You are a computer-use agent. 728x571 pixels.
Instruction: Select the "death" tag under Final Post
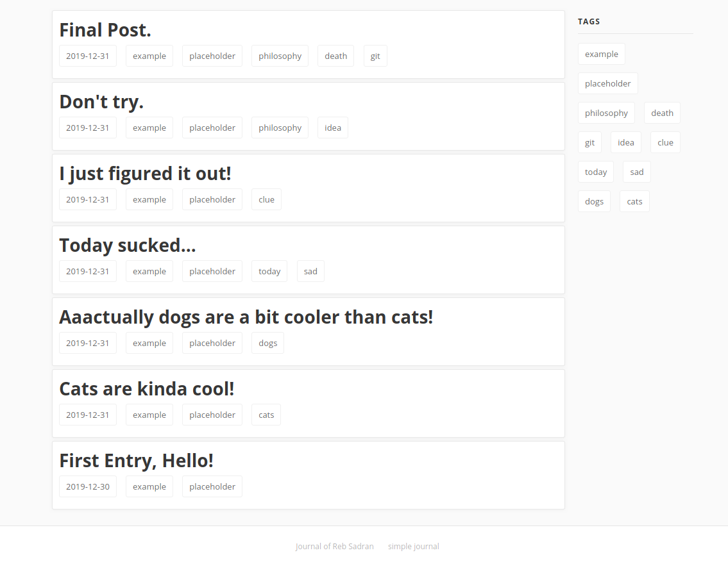(x=335, y=56)
